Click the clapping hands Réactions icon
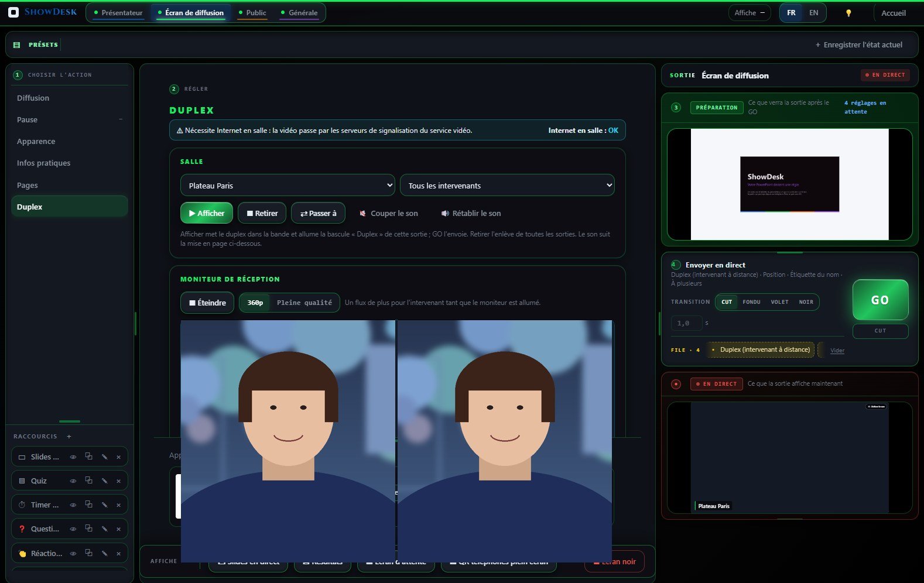The width and height of the screenshot is (924, 583). 22,553
